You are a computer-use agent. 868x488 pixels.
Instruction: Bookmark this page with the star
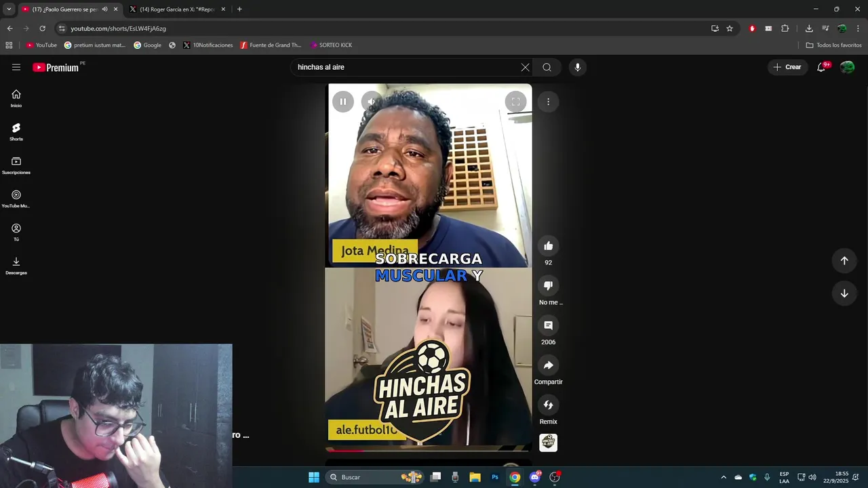point(730,28)
